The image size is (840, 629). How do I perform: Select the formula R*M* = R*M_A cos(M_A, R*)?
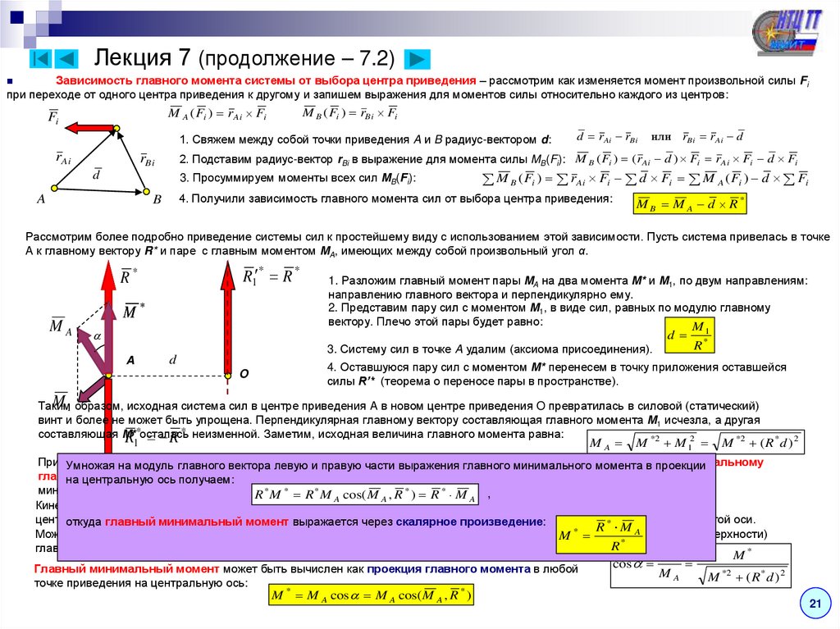(365, 495)
